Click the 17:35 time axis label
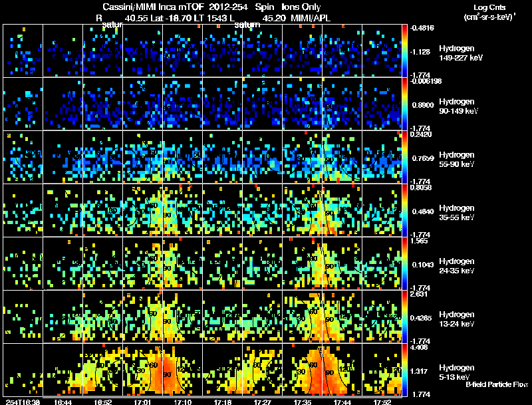The width and height of the screenshot is (532, 405). 303,402
